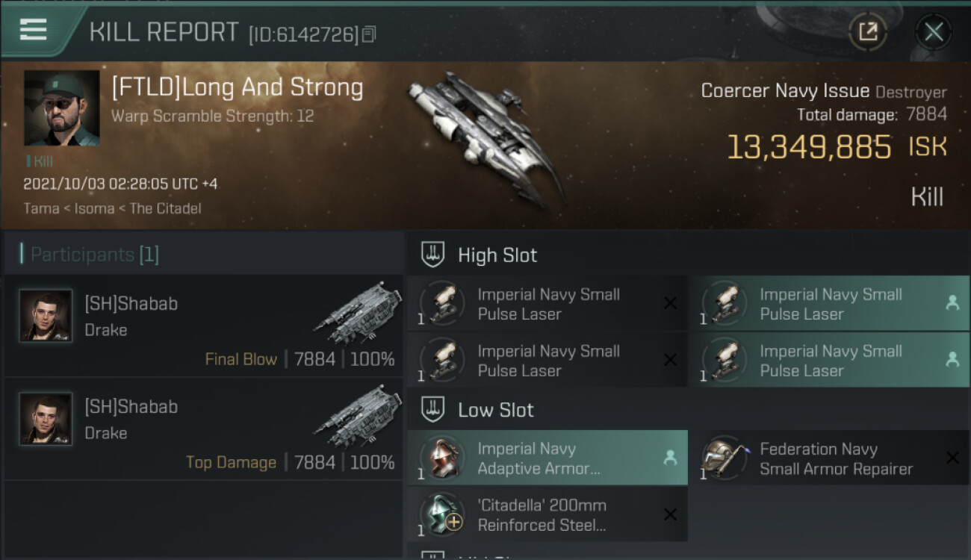Copy the kill report ID
Viewport: 971px width, 560px height.
coord(369,34)
